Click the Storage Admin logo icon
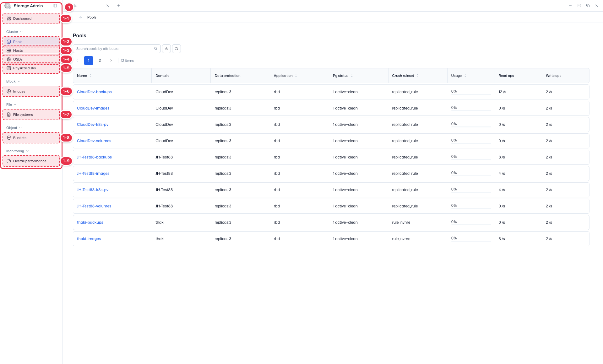The height and width of the screenshot is (364, 603). click(x=8, y=6)
